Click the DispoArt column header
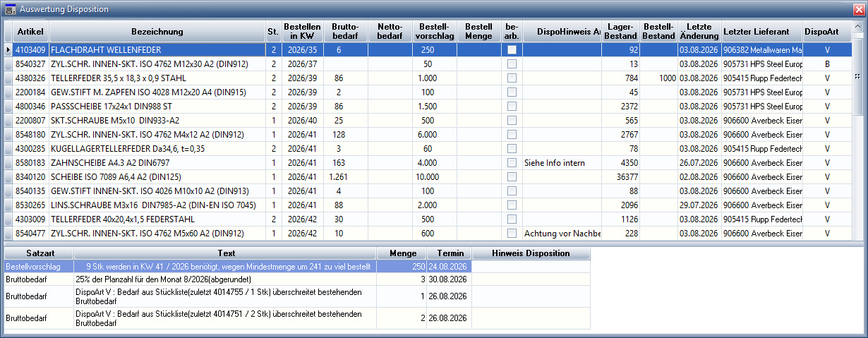Image resolution: width=868 pixels, height=338 pixels. (x=827, y=32)
